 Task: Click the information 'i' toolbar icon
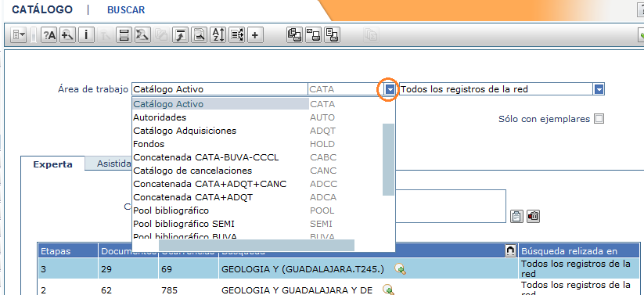point(86,35)
